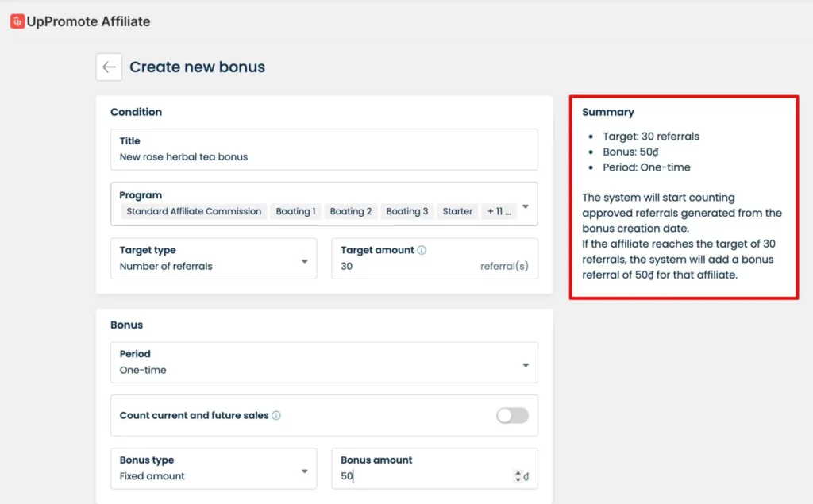The height and width of the screenshot is (504, 813).
Task: Click the back arrow button
Action: point(109,67)
